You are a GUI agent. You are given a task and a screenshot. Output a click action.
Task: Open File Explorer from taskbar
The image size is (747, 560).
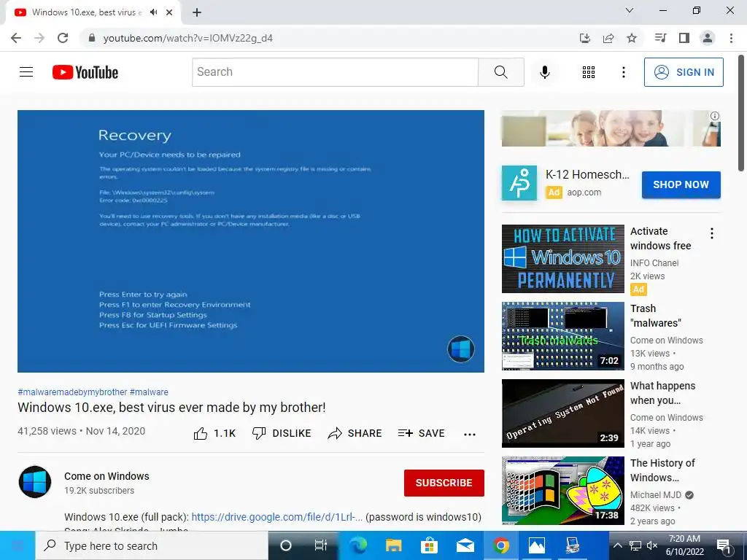point(393,545)
